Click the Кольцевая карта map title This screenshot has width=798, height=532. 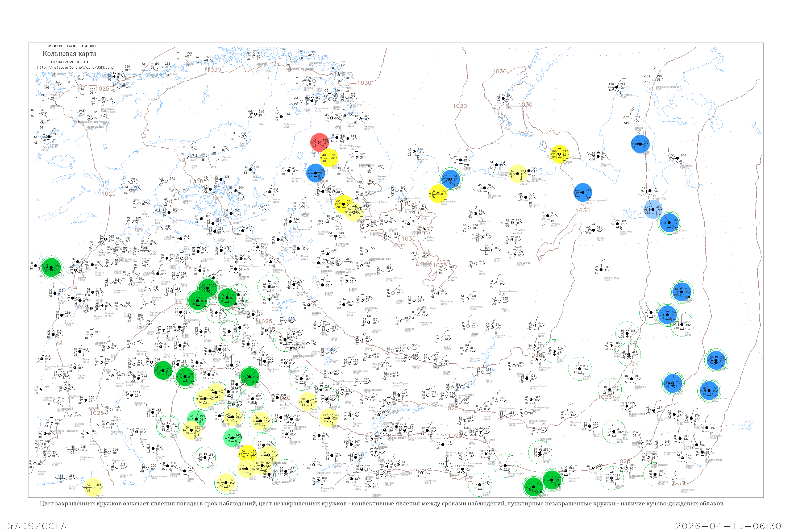point(69,54)
